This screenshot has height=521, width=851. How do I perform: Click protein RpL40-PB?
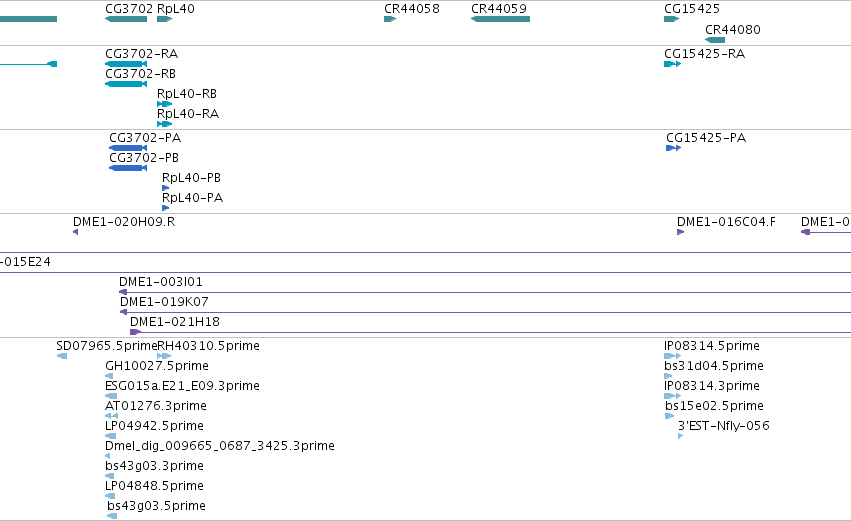click(x=166, y=188)
